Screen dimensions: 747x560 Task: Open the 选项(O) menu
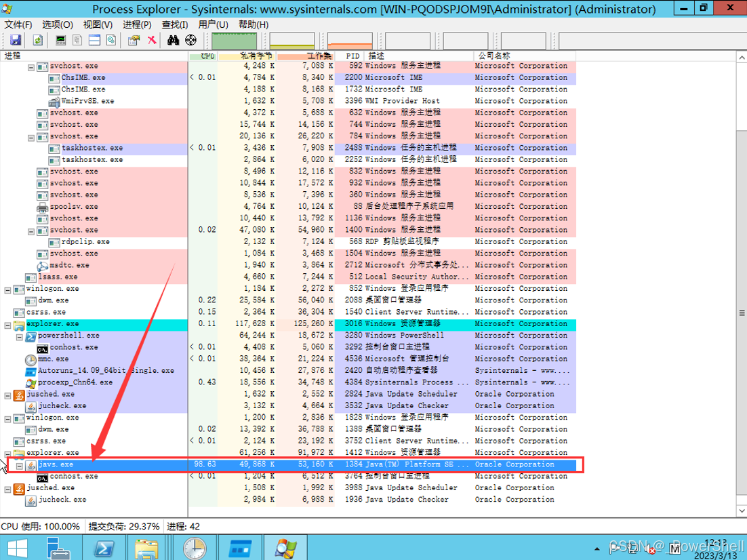[x=58, y=25]
